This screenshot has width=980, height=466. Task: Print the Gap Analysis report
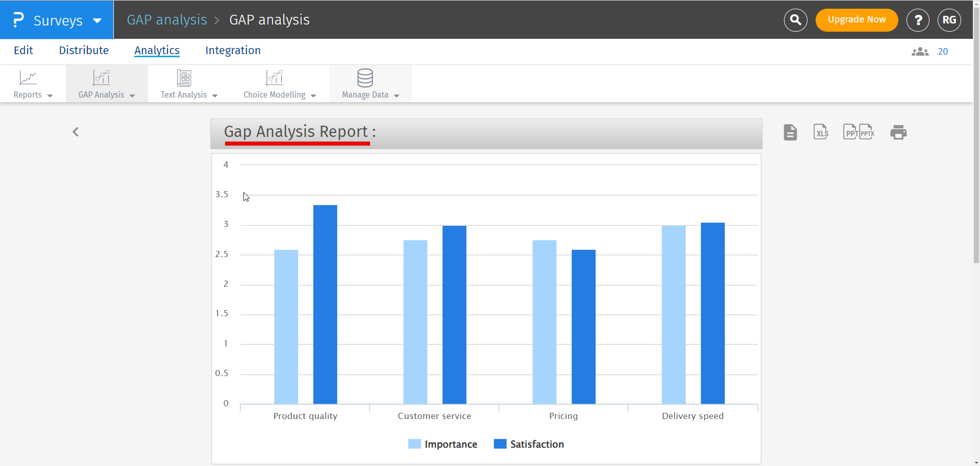(898, 132)
